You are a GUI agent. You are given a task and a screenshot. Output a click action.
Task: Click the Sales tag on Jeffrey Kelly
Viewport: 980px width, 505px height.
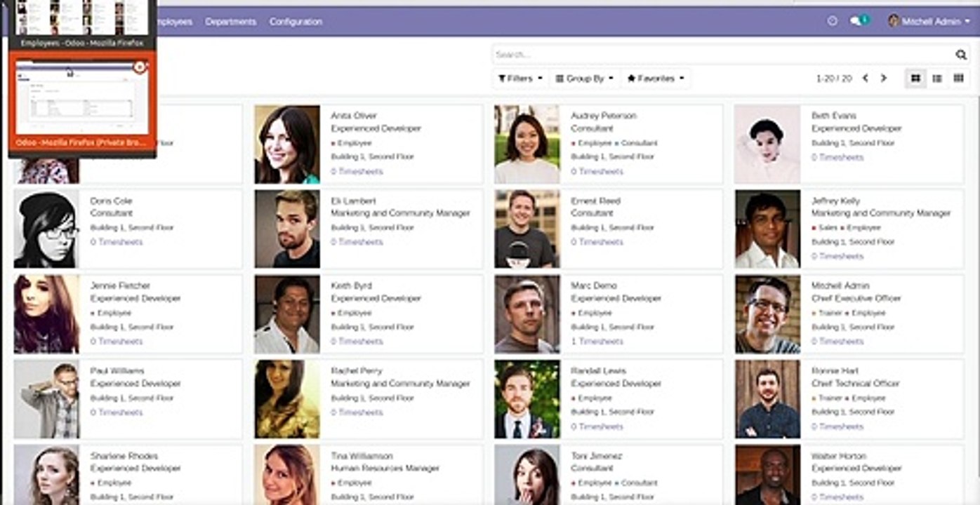tap(826, 228)
